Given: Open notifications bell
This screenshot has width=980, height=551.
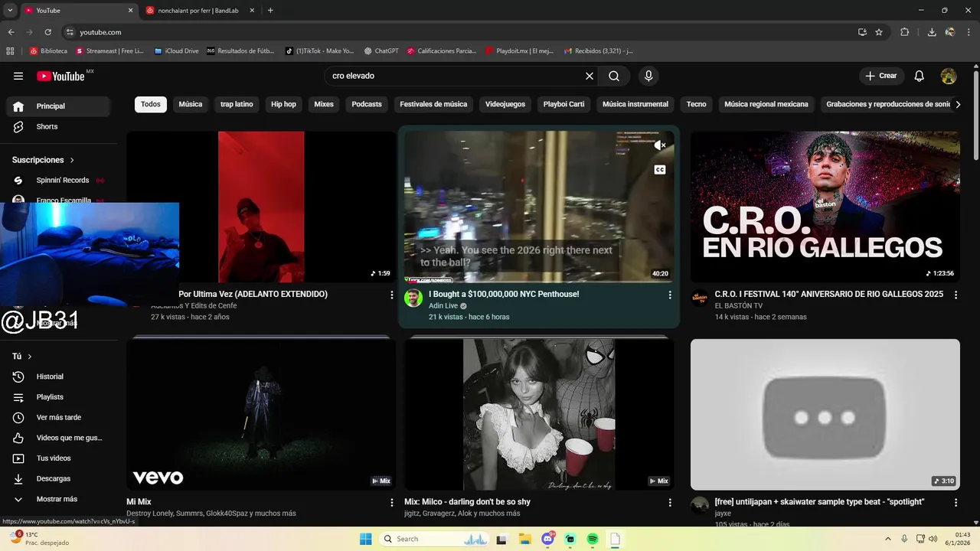Looking at the screenshot, I should (x=920, y=76).
